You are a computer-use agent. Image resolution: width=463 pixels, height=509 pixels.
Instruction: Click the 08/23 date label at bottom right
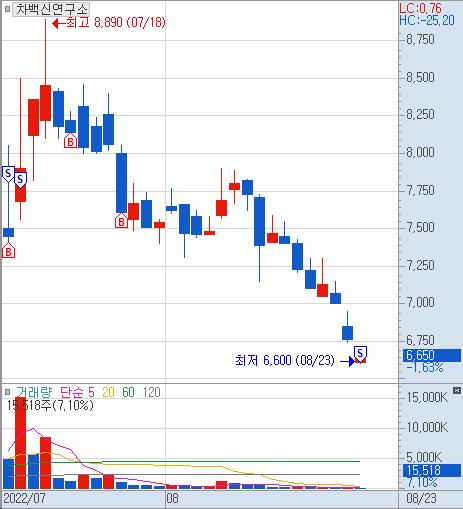click(x=421, y=499)
